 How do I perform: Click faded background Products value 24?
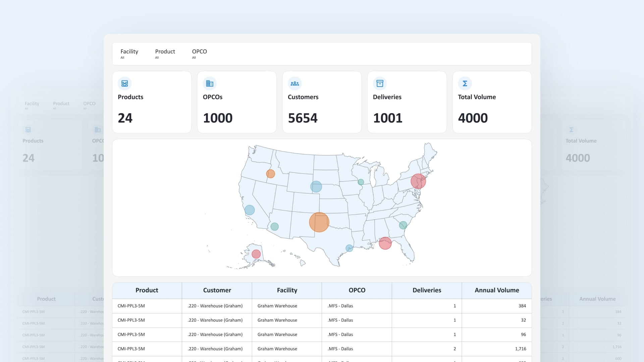pos(29,158)
